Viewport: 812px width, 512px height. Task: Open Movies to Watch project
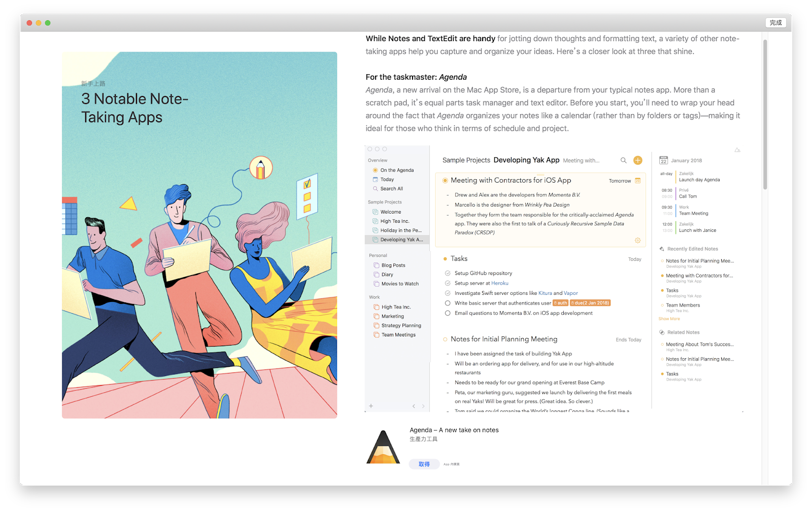[399, 284]
